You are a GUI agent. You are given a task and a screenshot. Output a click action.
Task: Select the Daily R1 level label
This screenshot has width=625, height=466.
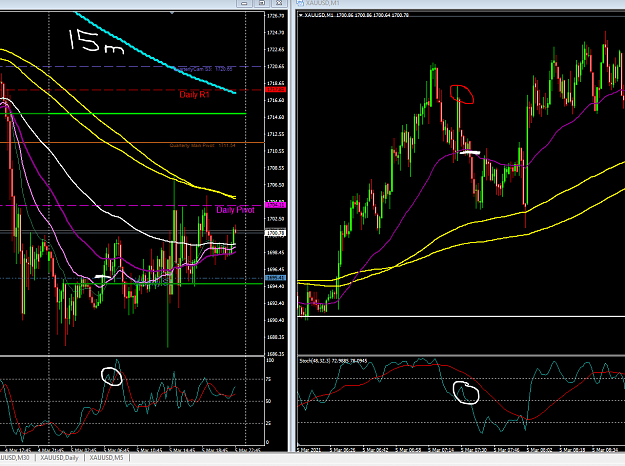click(194, 94)
